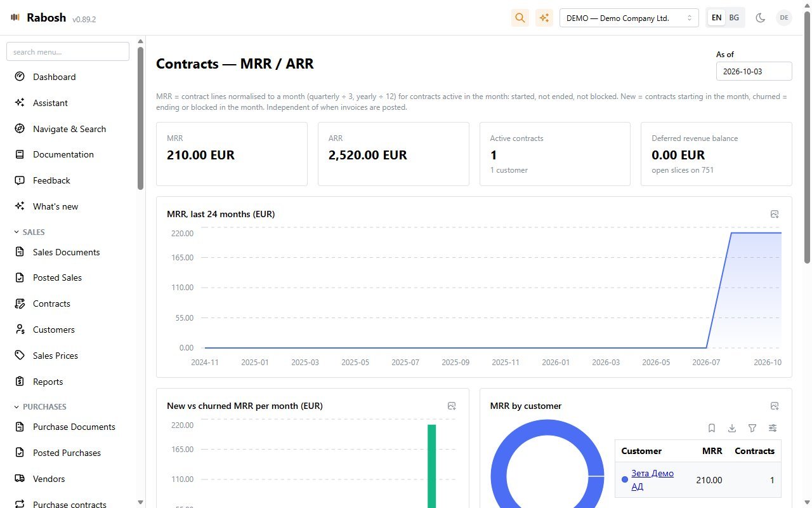Open the DE user avatar menu
The height and width of the screenshot is (508, 812).
[x=784, y=18]
